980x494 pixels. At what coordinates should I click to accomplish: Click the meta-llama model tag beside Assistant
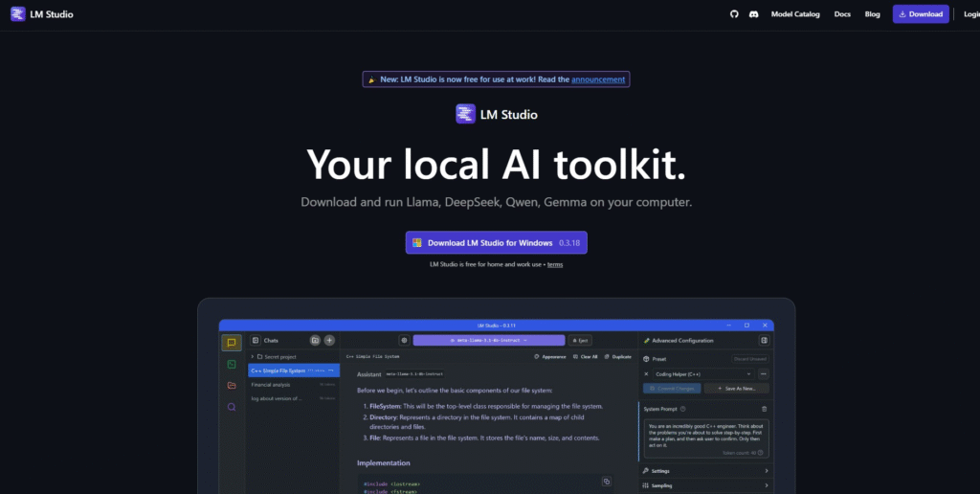pyautogui.click(x=415, y=374)
